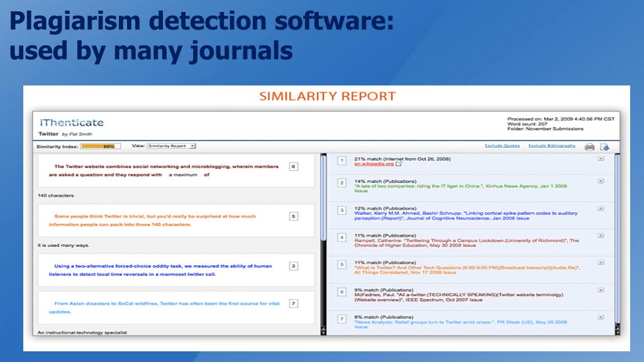
Task: Click badge 3 beside the blue forced-choice oddity passage
Action: pyautogui.click(x=293, y=266)
